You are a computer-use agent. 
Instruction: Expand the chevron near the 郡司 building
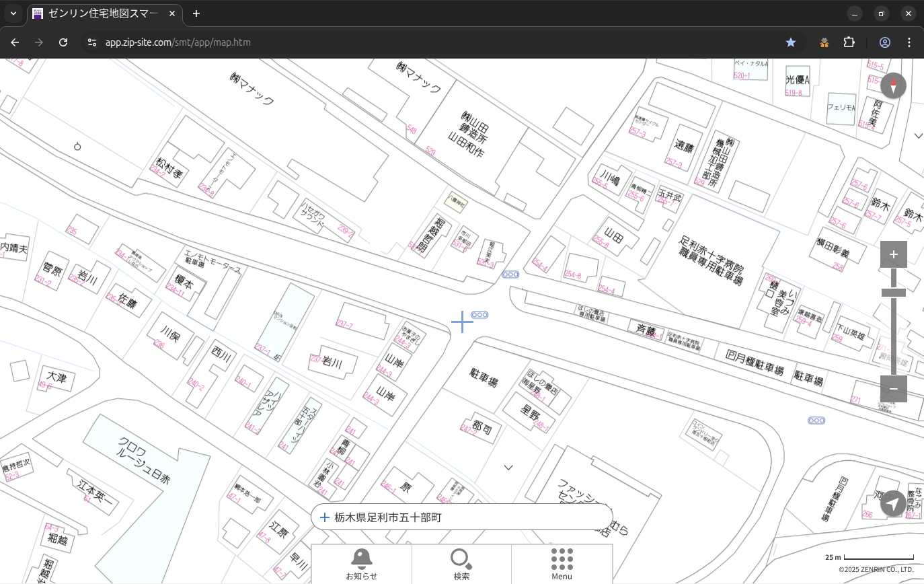[508, 468]
